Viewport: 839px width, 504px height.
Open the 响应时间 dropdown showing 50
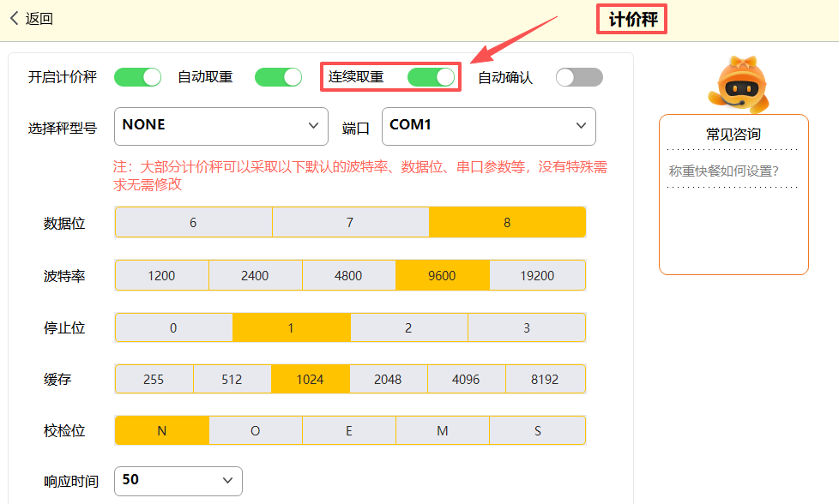click(178, 480)
